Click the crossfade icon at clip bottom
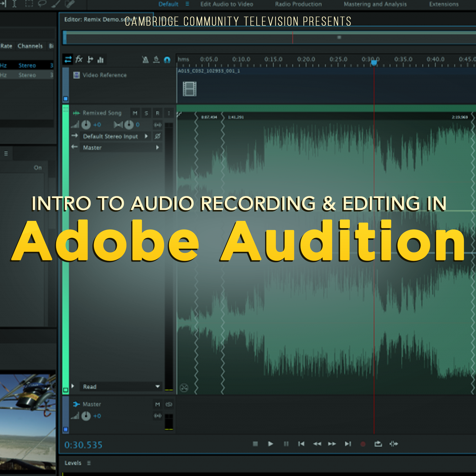The width and height of the screenshot is (476, 476). coord(184,388)
